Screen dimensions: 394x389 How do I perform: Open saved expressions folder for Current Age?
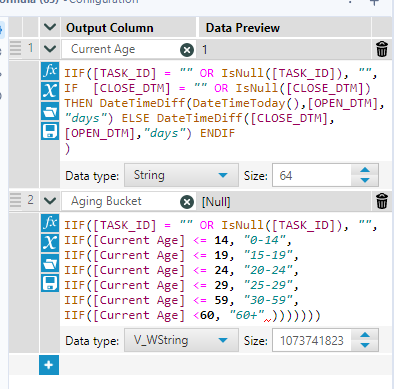pyautogui.click(x=50, y=111)
